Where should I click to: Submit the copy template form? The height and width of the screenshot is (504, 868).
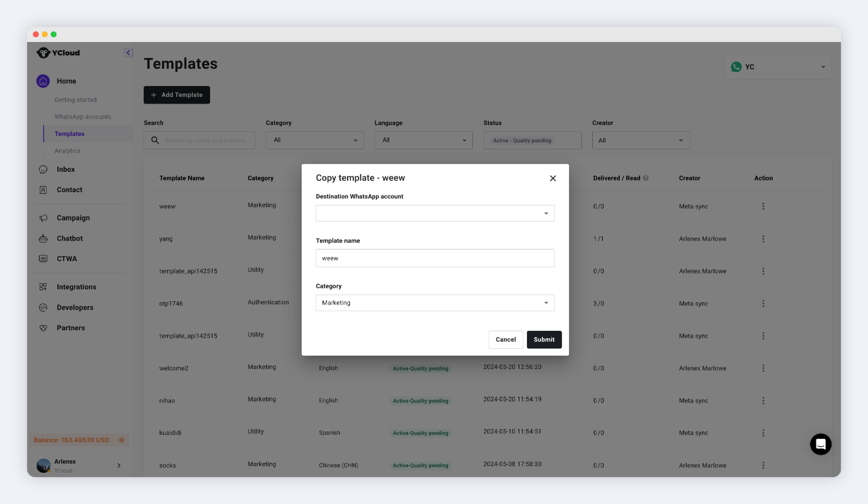544,340
